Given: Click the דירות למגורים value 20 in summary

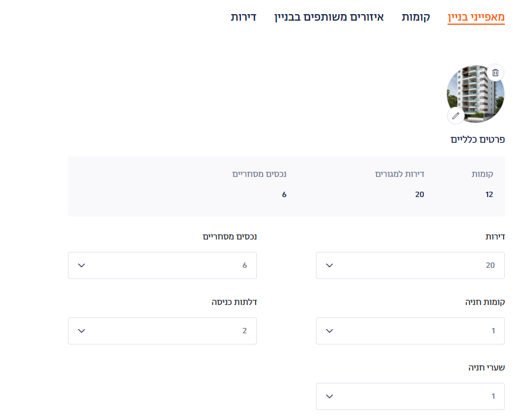Looking at the screenshot, I should click(x=419, y=195).
